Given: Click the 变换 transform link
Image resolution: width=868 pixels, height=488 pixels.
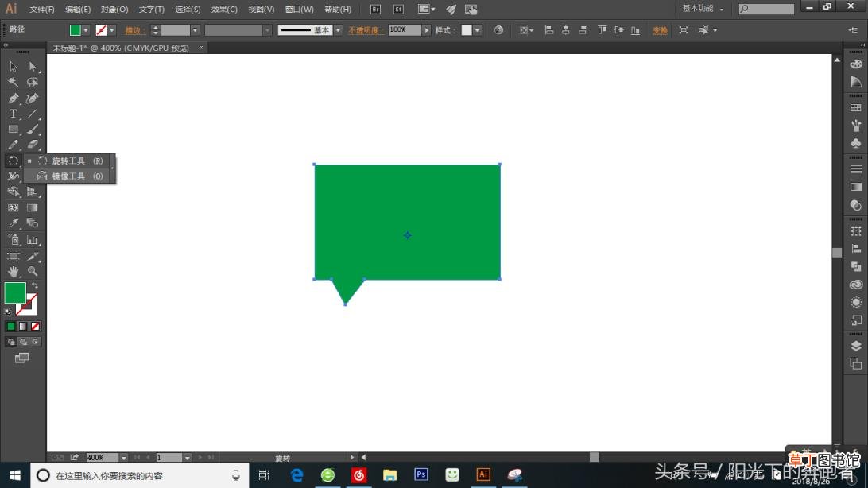Looking at the screenshot, I should click(659, 30).
